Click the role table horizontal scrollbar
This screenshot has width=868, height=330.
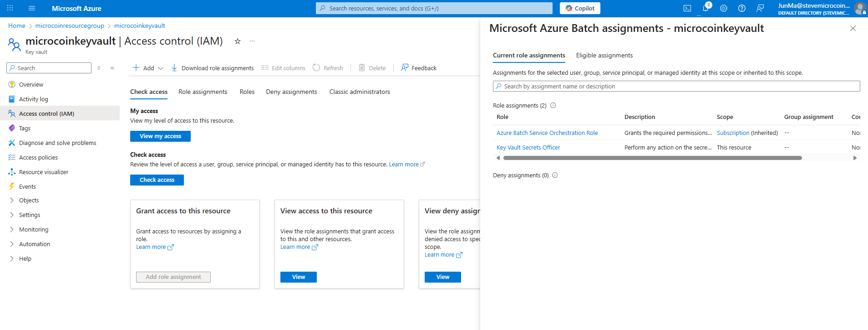point(653,158)
